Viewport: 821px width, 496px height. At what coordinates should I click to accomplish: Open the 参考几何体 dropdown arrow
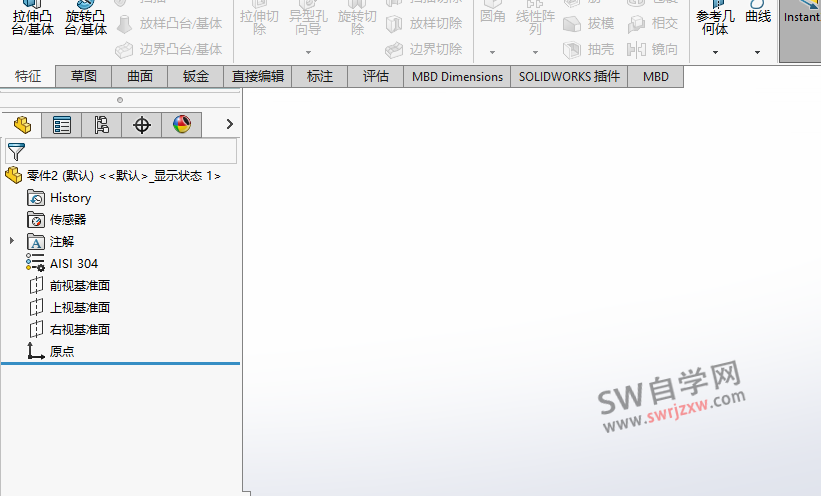pyautogui.click(x=715, y=52)
